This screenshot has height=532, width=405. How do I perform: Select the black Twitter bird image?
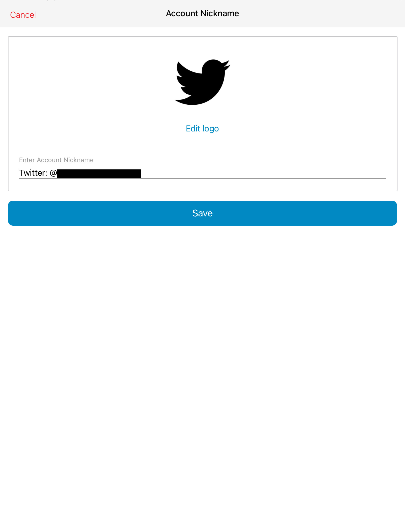pyautogui.click(x=202, y=82)
